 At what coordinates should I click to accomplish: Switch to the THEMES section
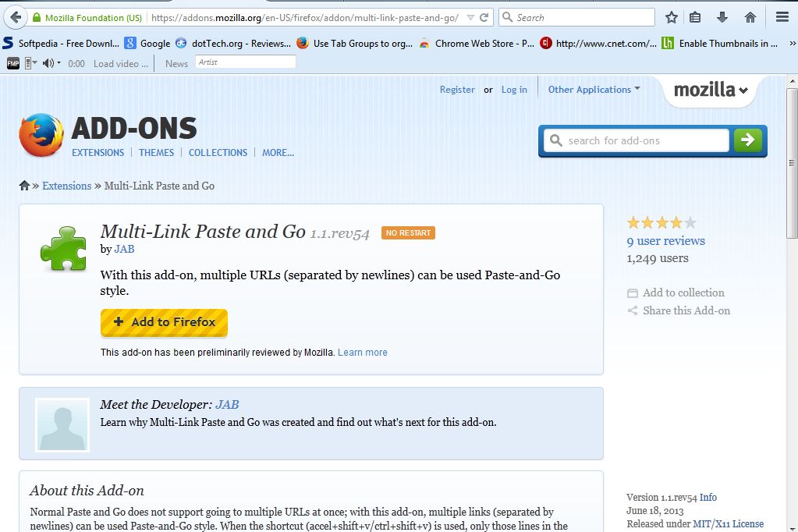156,153
